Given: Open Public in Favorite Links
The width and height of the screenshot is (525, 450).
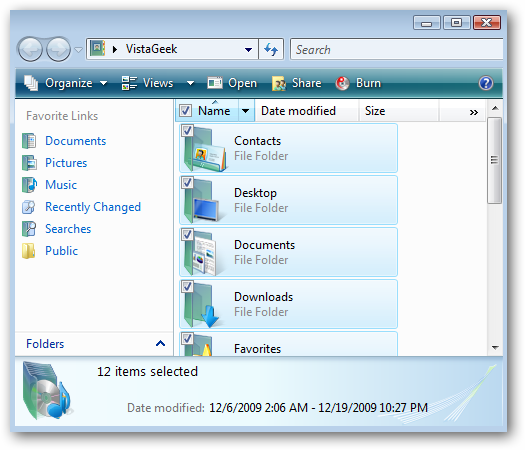Looking at the screenshot, I should tap(62, 251).
